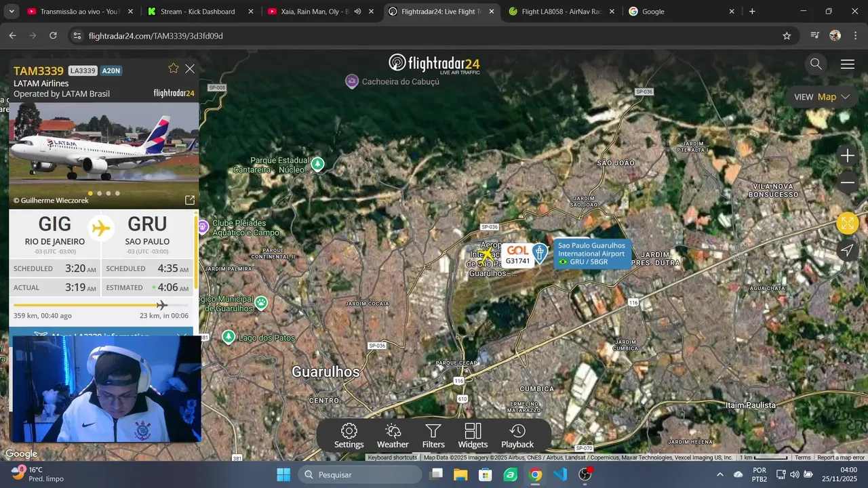Select the GRU airport blue pin marker

coord(540,253)
